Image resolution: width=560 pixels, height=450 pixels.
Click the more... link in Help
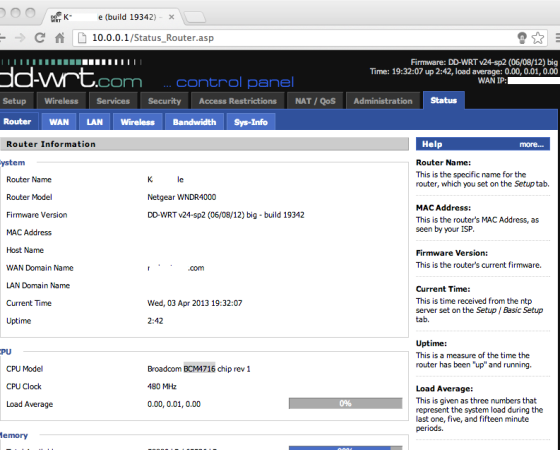pos(531,145)
